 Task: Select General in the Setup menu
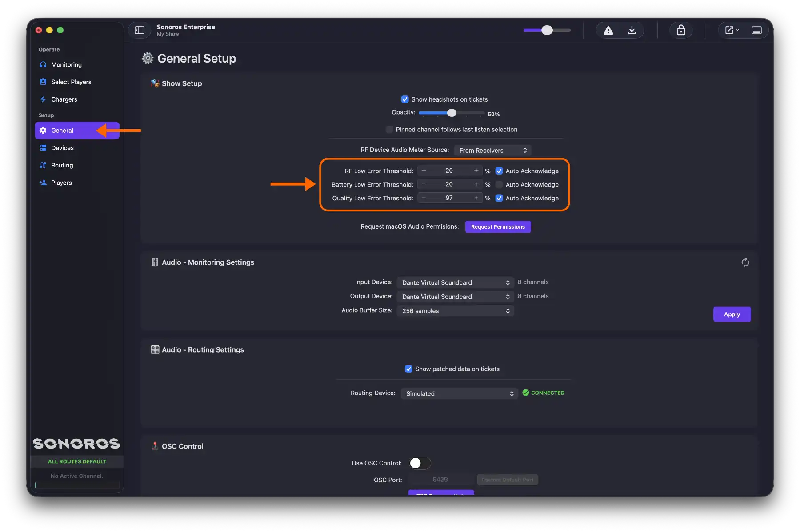pyautogui.click(x=77, y=131)
